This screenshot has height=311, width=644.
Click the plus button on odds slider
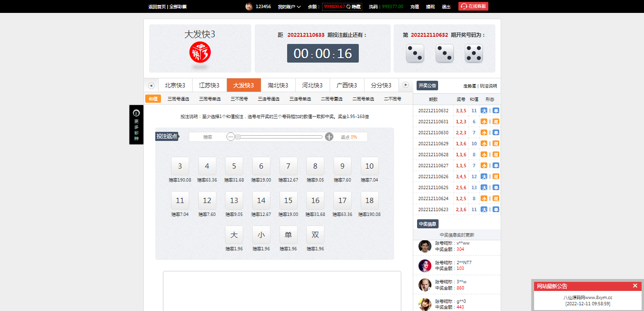[x=329, y=137]
